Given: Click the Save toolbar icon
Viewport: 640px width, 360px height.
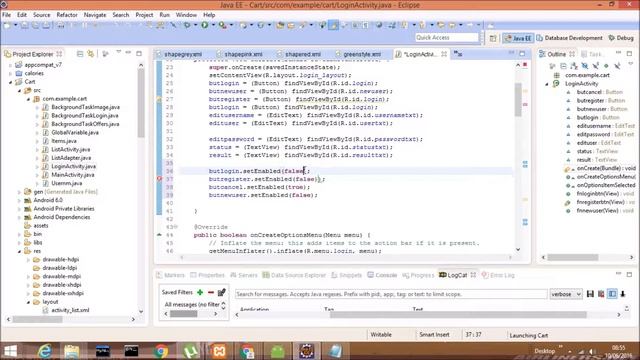Looking at the screenshot, I should pos(25,25).
